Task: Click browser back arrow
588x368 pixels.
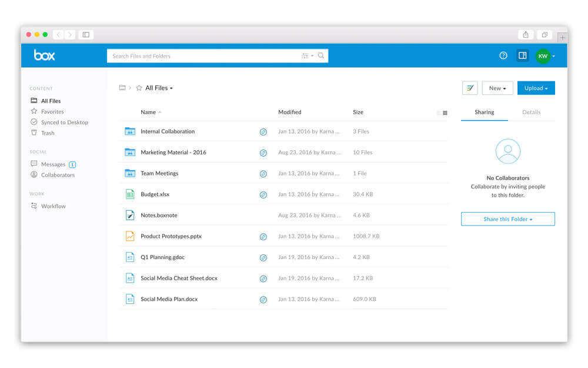Action: [58, 35]
